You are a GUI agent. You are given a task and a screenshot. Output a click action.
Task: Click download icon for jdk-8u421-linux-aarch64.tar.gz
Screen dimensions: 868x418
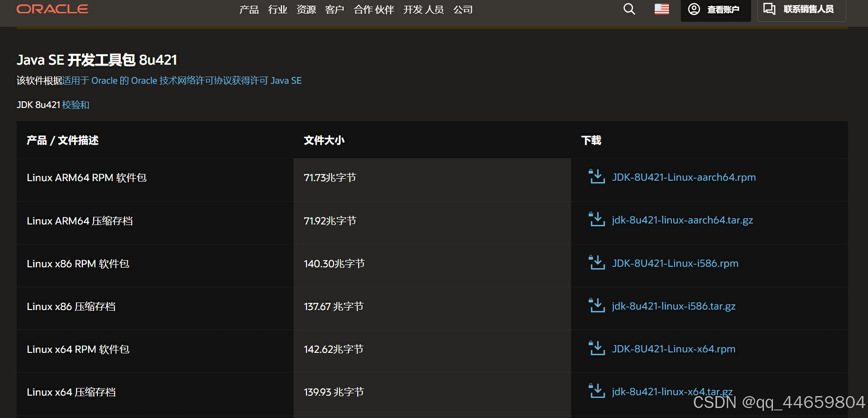click(x=597, y=219)
